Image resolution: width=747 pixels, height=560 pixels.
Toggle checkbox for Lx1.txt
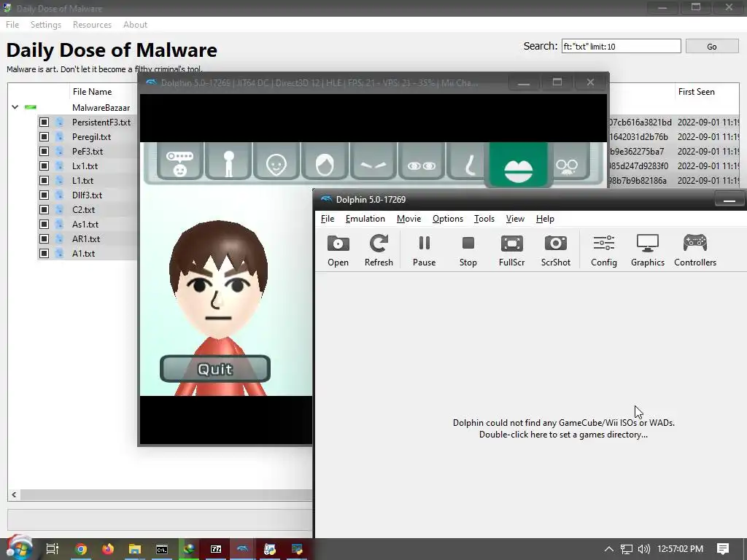point(44,166)
